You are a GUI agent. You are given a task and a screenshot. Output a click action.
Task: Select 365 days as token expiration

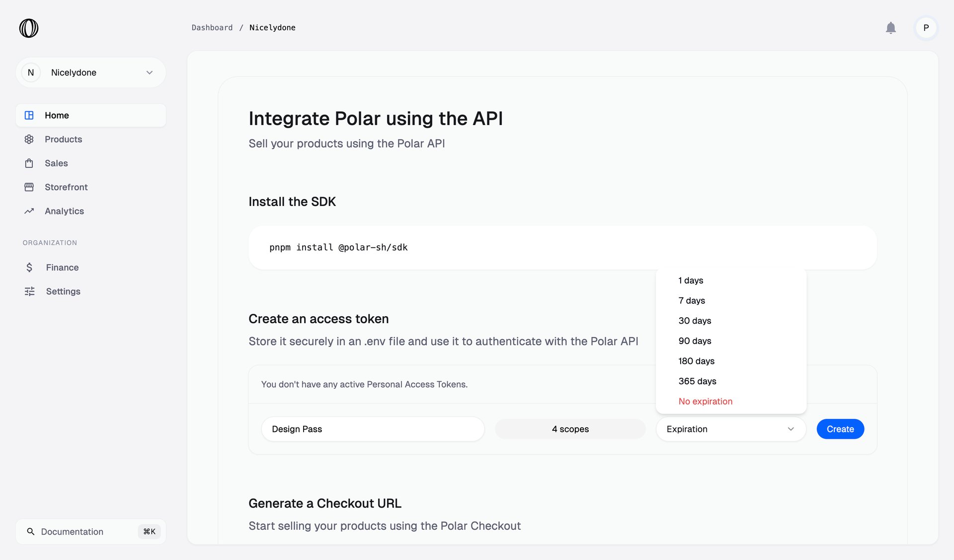(697, 381)
